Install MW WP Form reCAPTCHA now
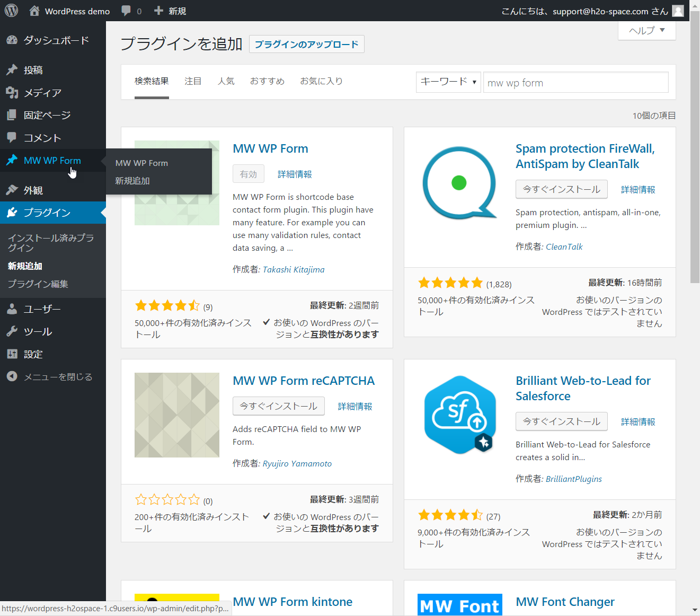Image resolution: width=700 pixels, height=616 pixels. 278,406
